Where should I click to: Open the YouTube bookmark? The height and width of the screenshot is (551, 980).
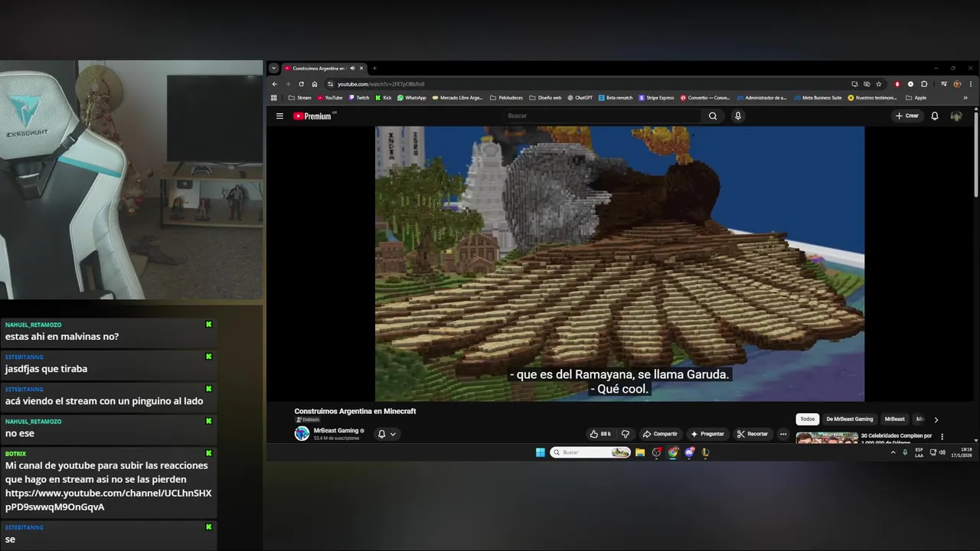[x=330, y=98]
